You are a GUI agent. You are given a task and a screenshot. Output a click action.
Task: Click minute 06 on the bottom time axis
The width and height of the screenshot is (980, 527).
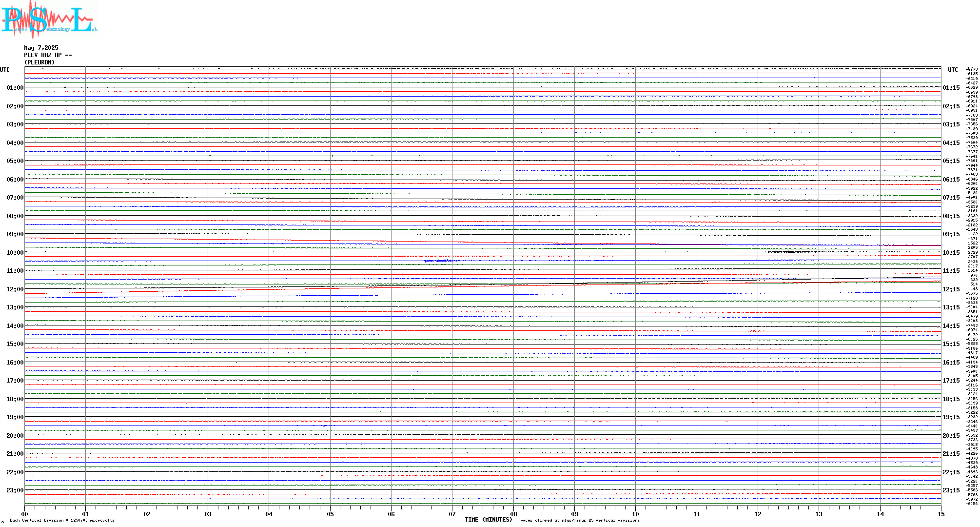391,514
